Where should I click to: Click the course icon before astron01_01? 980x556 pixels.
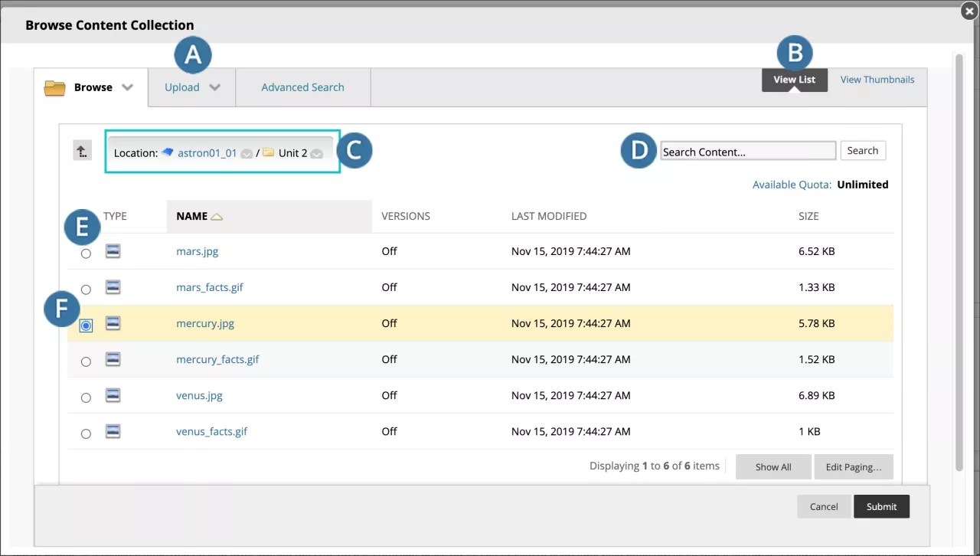point(167,152)
